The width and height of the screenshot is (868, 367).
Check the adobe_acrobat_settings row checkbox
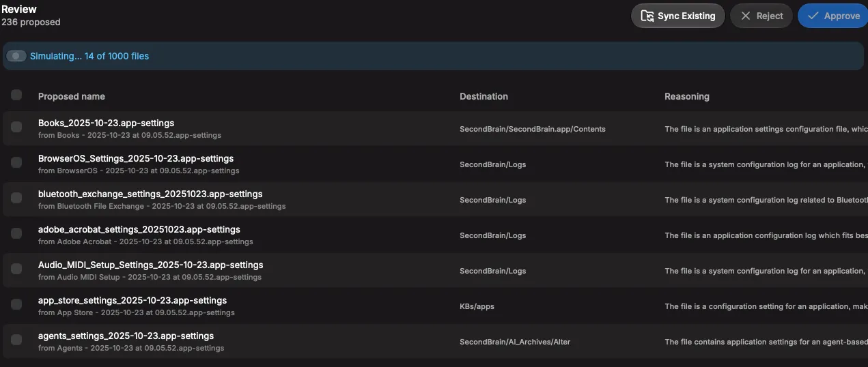tap(16, 233)
